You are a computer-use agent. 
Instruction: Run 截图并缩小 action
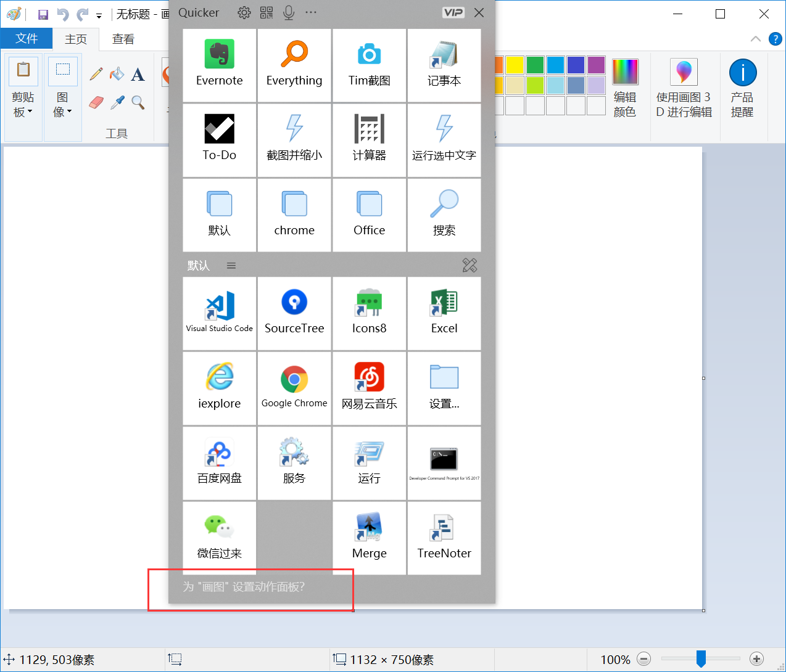pos(294,140)
